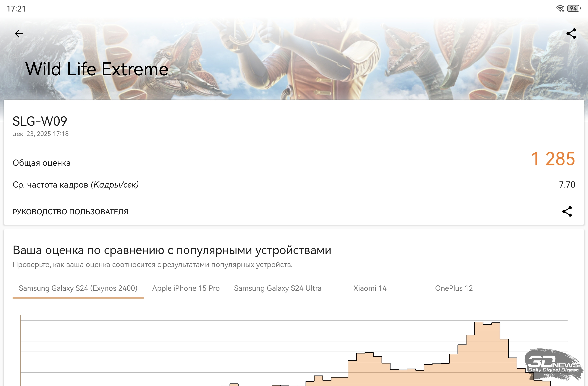588x386 pixels.
Task: Tap the back arrow icon
Action: (x=19, y=34)
